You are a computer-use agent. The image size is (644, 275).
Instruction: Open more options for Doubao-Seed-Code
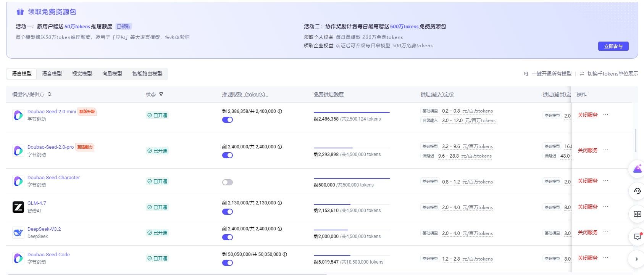606,257
